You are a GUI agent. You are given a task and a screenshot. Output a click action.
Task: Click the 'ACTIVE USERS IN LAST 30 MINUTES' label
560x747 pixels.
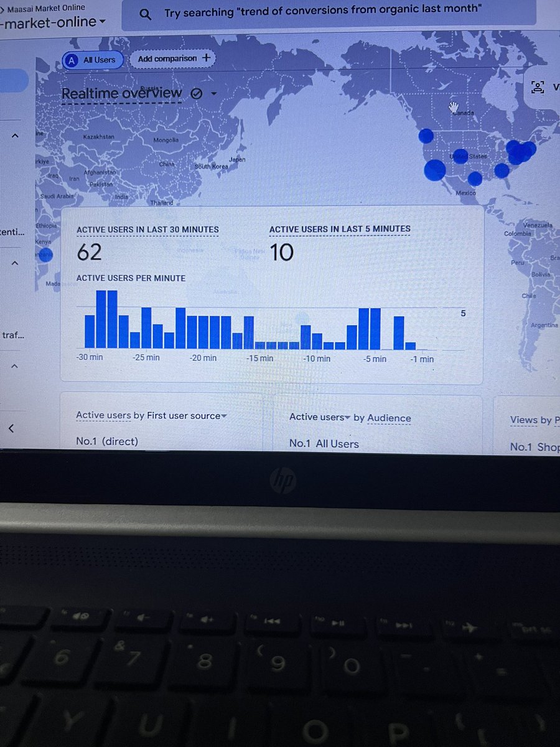click(147, 230)
